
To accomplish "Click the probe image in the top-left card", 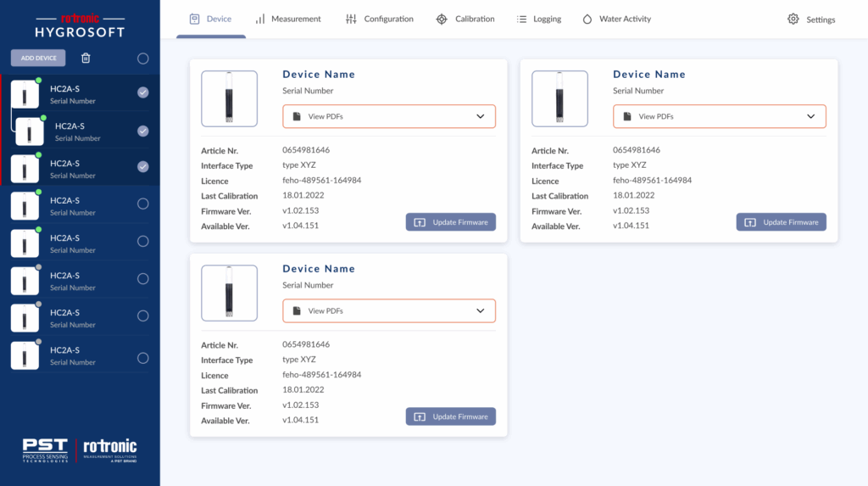I will [x=229, y=98].
